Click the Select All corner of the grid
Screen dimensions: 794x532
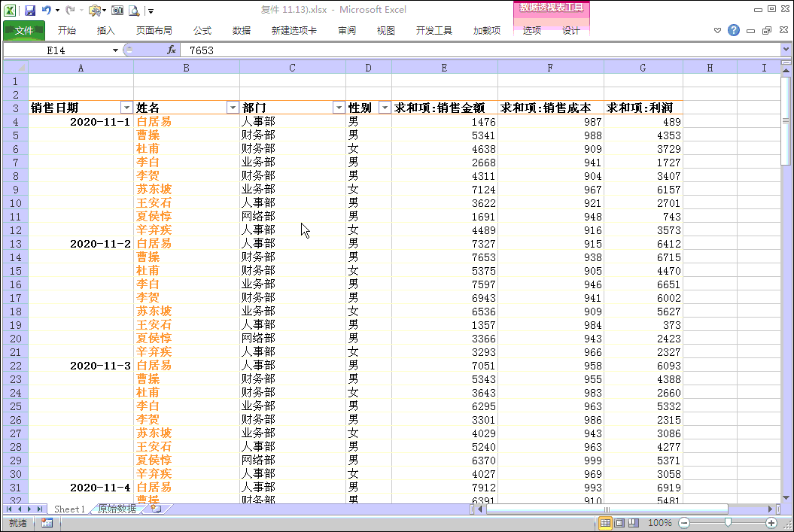pyautogui.click(x=16, y=67)
